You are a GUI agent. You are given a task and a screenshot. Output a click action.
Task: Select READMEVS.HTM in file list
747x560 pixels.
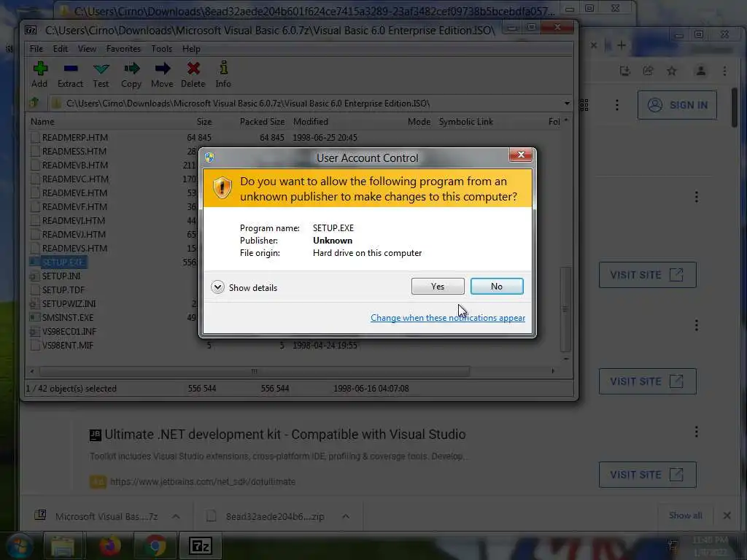point(74,248)
